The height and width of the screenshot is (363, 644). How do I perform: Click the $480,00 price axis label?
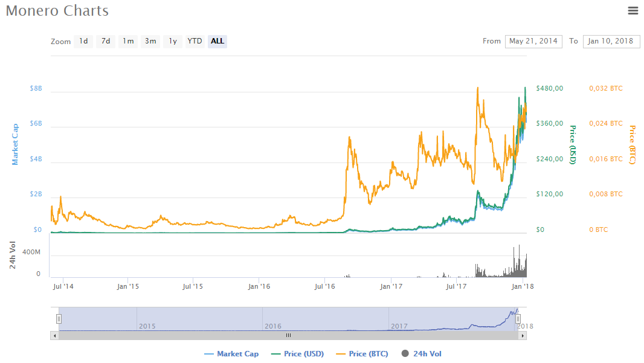point(550,88)
